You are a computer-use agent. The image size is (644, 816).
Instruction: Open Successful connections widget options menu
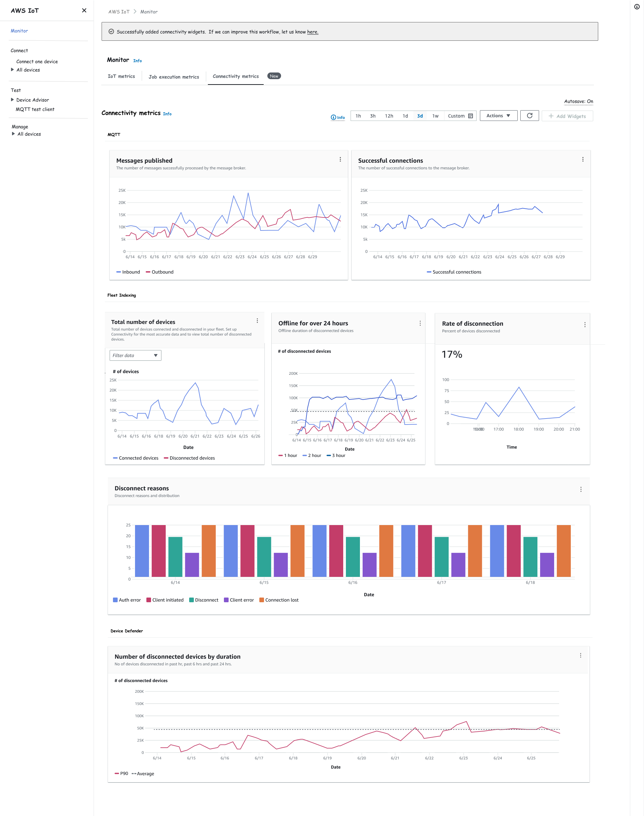tap(583, 159)
